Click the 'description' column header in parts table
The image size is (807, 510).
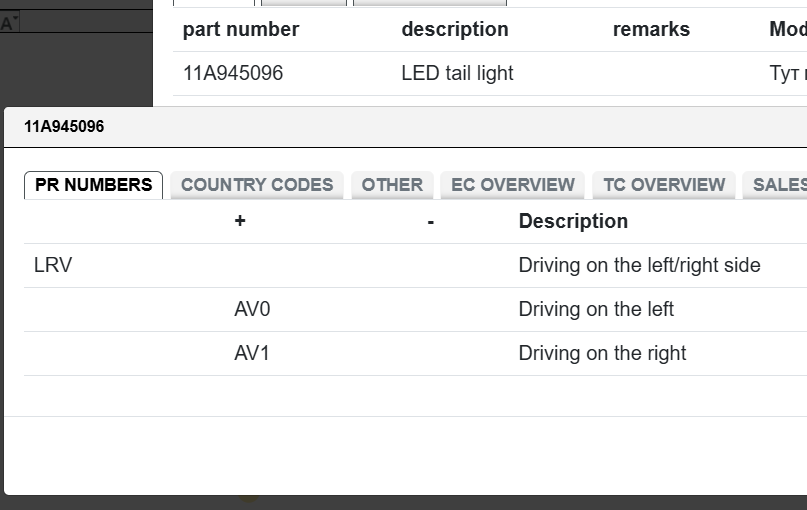pyautogui.click(x=455, y=29)
